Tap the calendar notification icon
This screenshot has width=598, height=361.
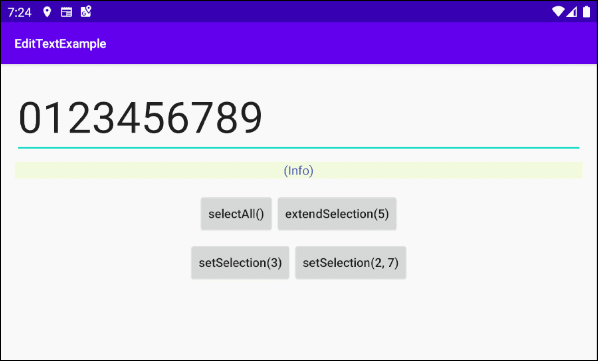tap(66, 12)
